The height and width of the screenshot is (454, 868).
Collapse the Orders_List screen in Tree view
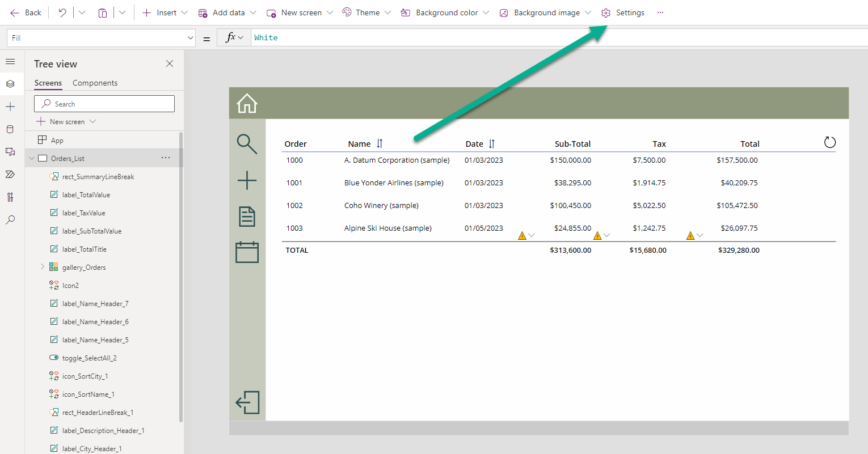(x=32, y=158)
